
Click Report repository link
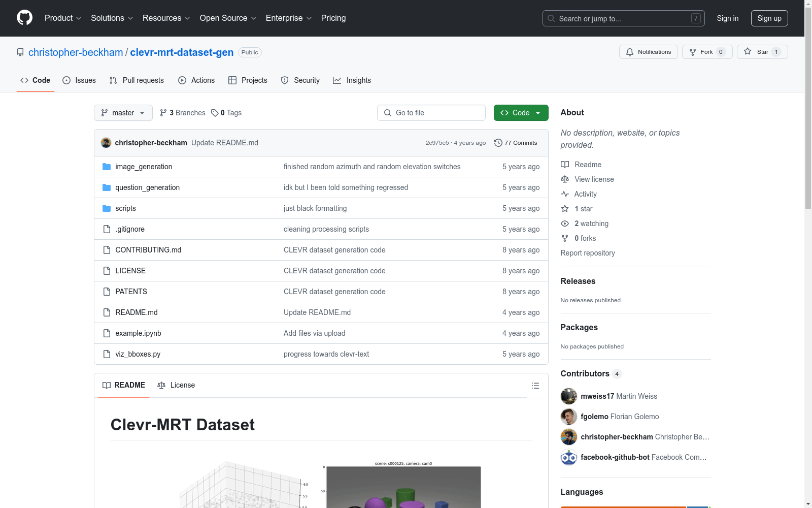point(588,253)
